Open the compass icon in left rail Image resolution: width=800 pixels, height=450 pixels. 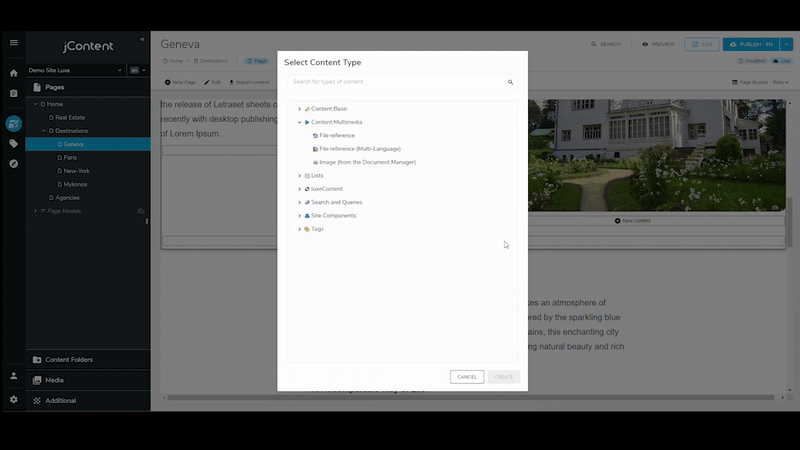tap(13, 163)
